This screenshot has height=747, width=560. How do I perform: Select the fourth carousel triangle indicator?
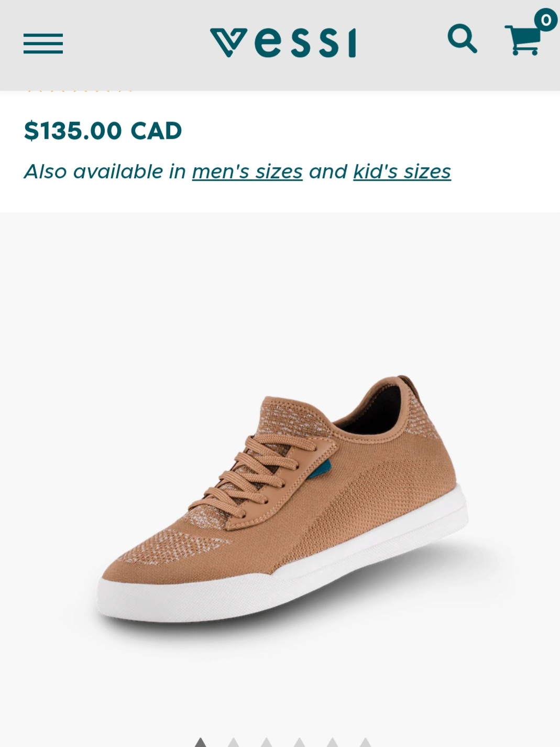point(299,742)
